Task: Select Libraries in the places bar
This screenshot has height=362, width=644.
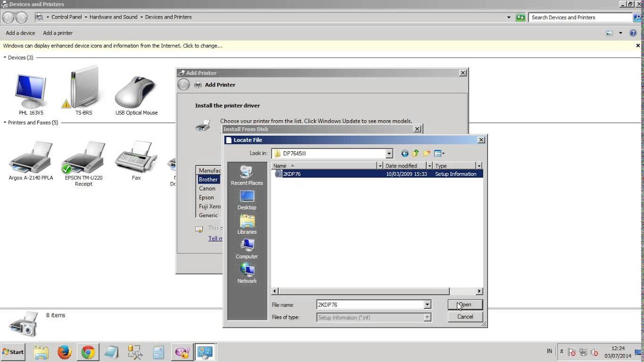Action: pyautogui.click(x=247, y=225)
